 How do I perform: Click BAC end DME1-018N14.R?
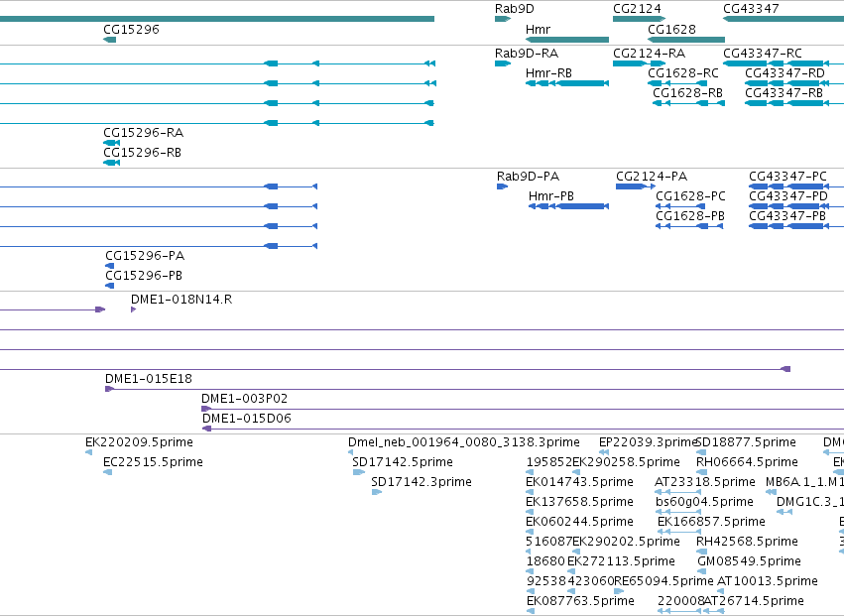181,300
